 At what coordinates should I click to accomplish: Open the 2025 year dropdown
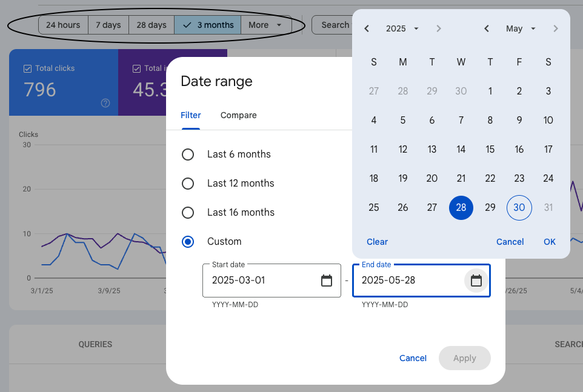tap(402, 28)
